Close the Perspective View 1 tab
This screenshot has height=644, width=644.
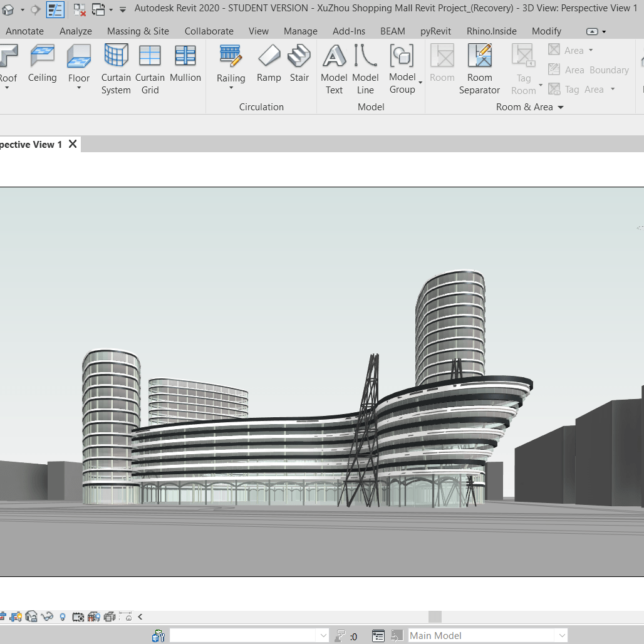click(x=73, y=144)
